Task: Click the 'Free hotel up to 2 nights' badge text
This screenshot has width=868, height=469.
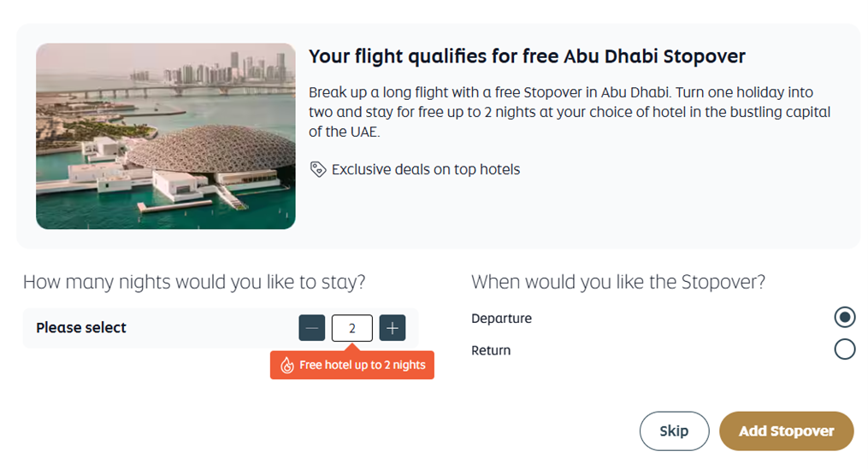Action: pos(362,365)
